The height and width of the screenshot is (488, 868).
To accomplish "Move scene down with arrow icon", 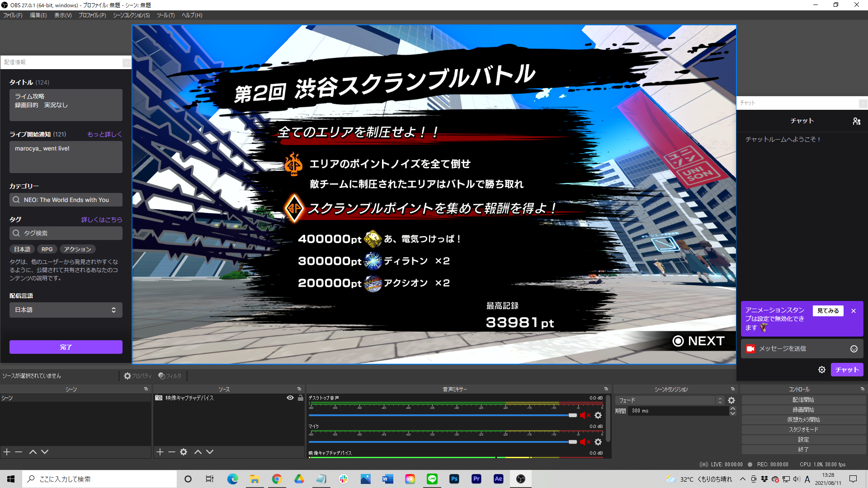I will [45, 452].
